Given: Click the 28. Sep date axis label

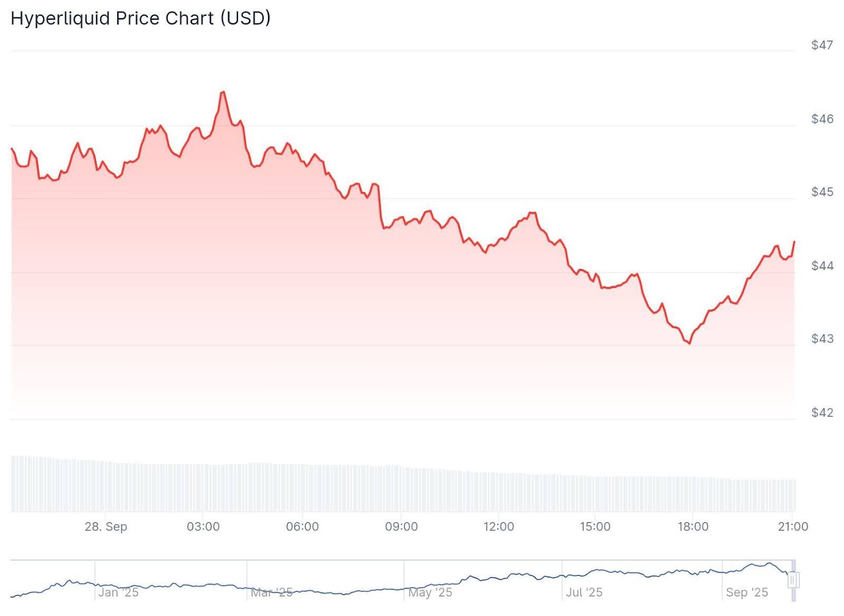Looking at the screenshot, I should click(106, 526).
